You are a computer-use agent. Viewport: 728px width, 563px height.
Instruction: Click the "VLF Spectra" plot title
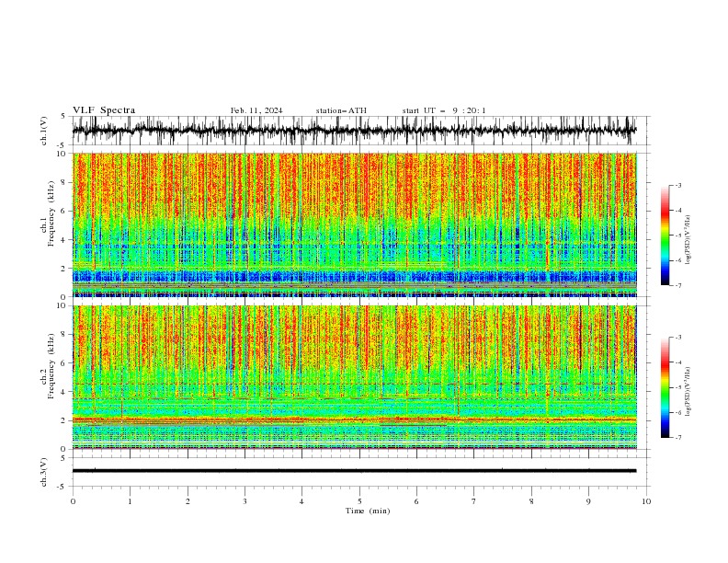[104, 110]
